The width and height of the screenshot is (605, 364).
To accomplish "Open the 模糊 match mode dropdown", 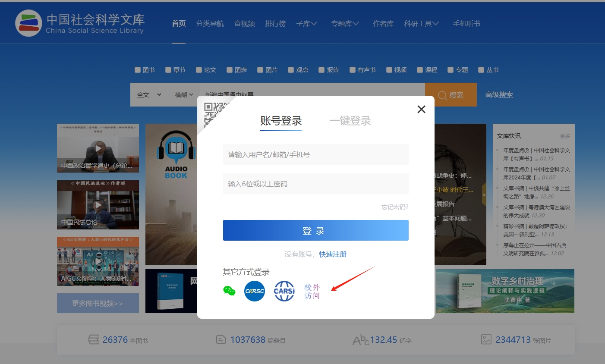I will click(x=184, y=95).
